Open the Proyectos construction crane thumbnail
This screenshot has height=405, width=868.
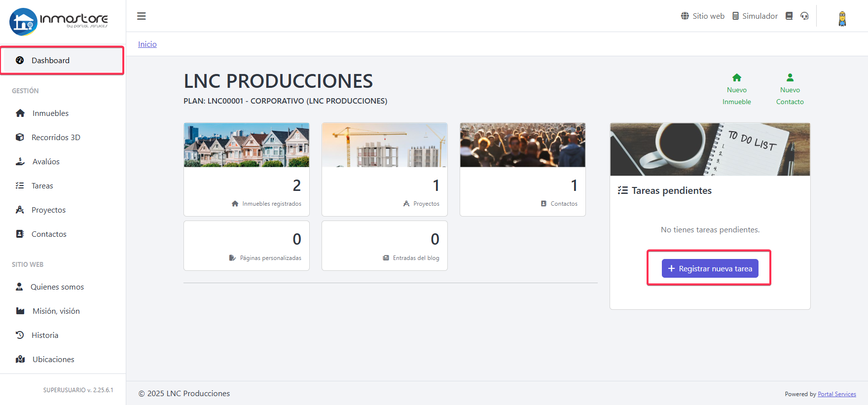pyautogui.click(x=385, y=145)
